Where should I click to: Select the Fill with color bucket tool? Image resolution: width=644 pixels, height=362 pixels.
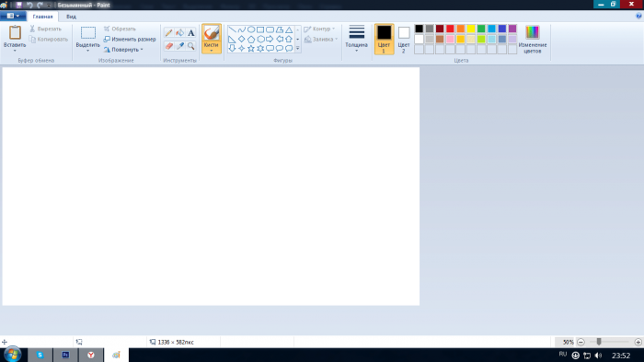180,33
